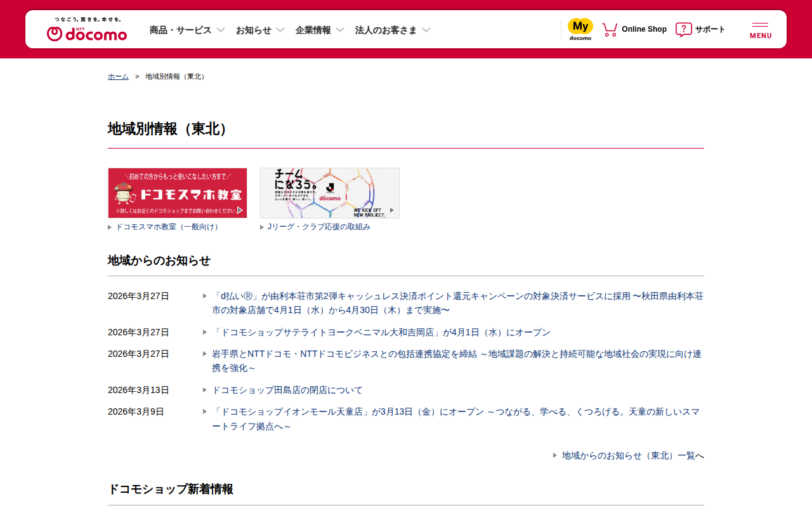
Task: Open ドコモスマホ教室（一般向け）link
Action: pos(168,227)
